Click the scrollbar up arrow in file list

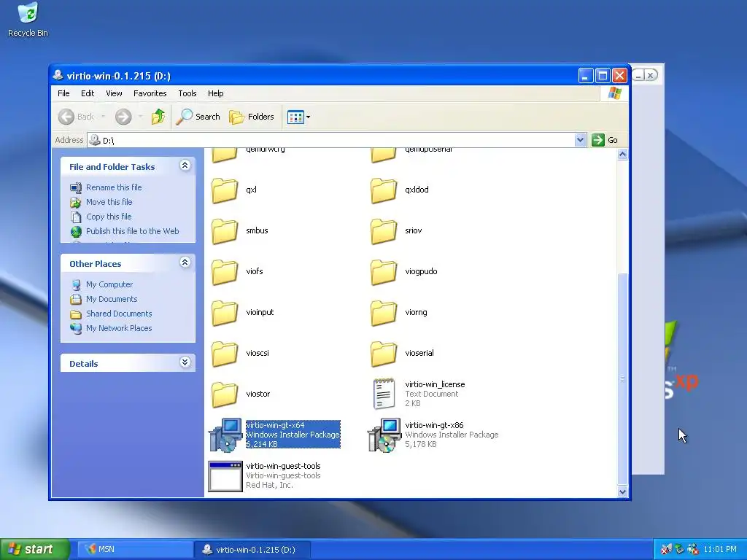click(622, 155)
